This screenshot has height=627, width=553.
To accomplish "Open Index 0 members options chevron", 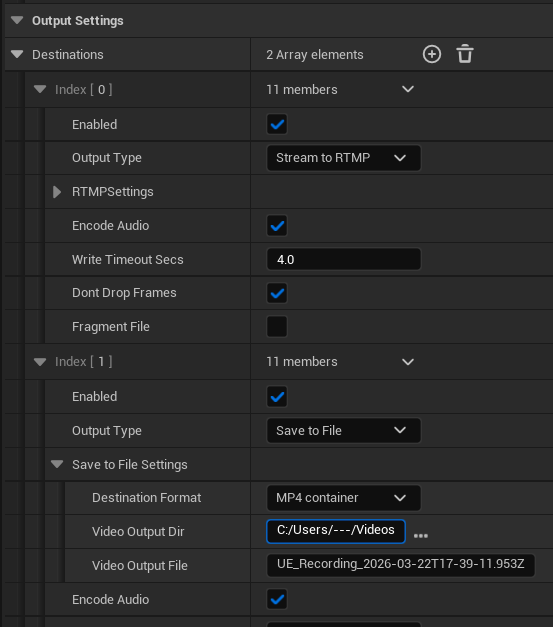I will [x=408, y=89].
